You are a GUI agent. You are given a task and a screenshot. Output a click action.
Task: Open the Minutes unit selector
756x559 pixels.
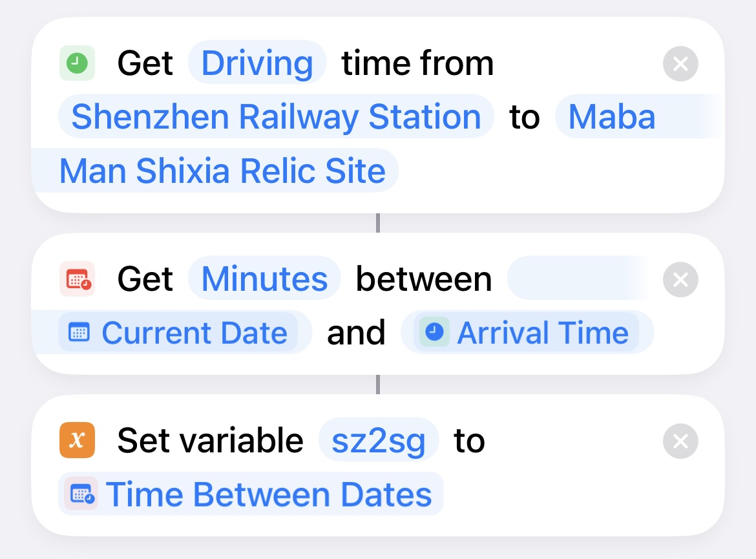point(264,279)
